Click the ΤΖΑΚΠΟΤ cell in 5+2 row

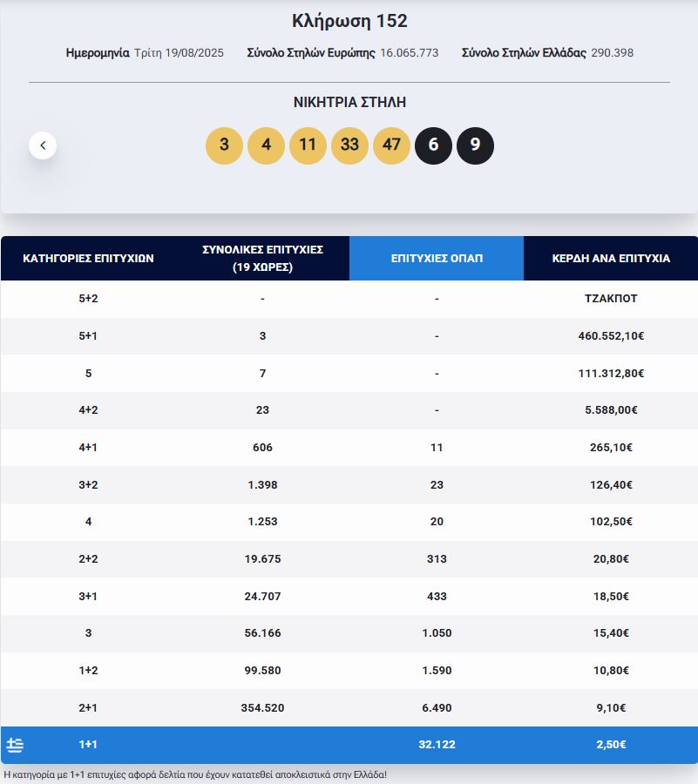[611, 299]
